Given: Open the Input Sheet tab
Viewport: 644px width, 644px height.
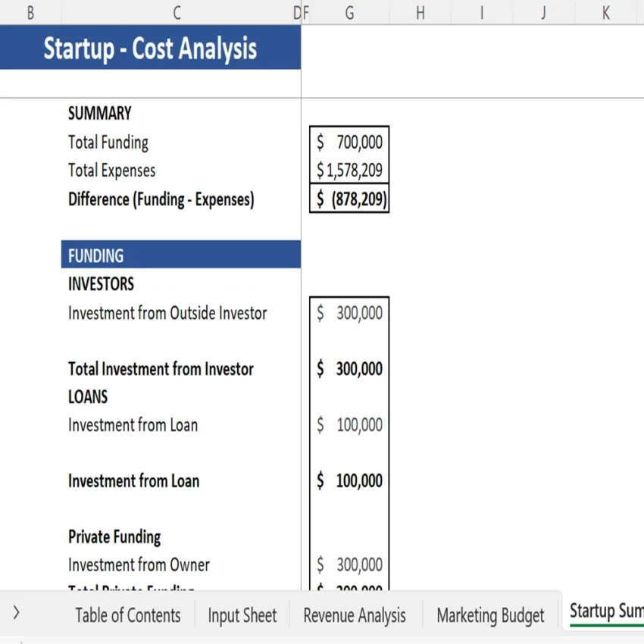Looking at the screenshot, I should pos(242,615).
